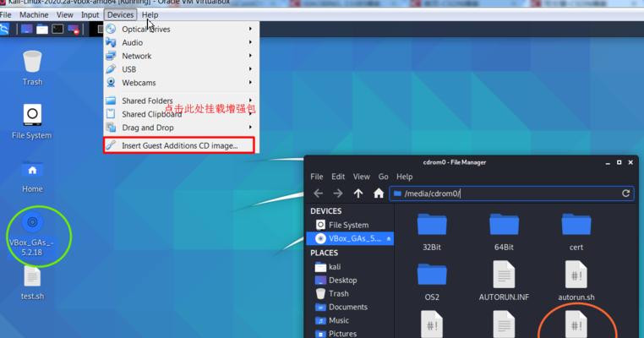Expand the Audio submenu arrow

pos(250,42)
